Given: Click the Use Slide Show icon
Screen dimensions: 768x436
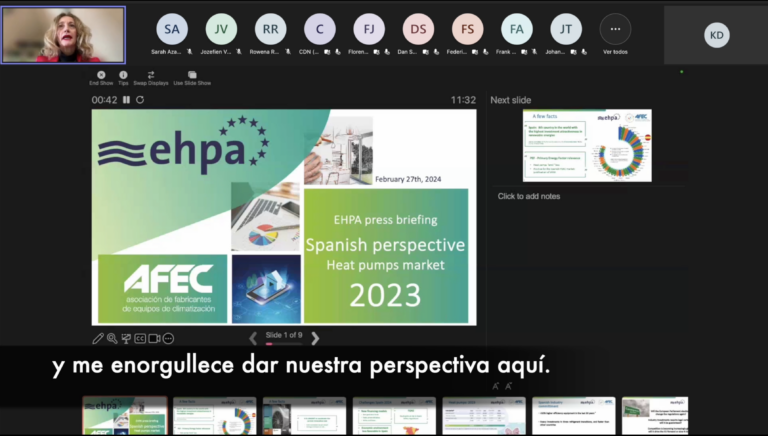Looking at the screenshot, I should [x=192, y=75].
